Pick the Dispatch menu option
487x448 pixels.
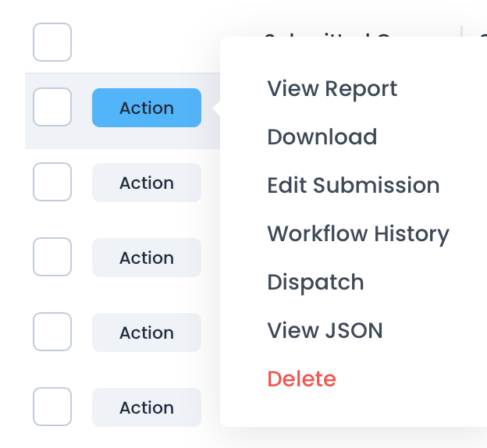[x=315, y=282]
